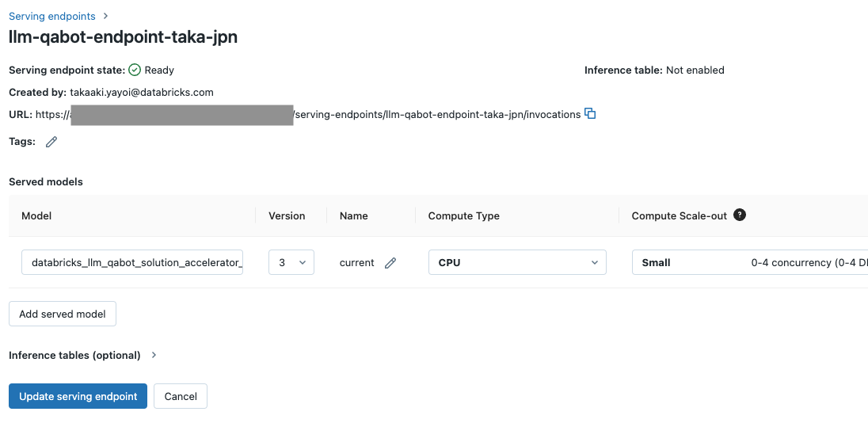Go back to Serving endpoints breadcrumb
This screenshot has height=423, width=868.
[52, 16]
